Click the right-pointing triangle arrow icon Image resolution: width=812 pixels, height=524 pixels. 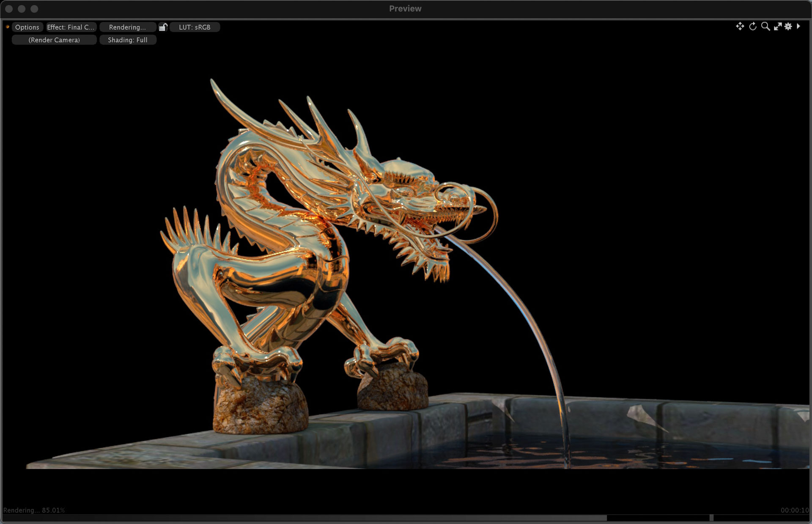(x=798, y=26)
